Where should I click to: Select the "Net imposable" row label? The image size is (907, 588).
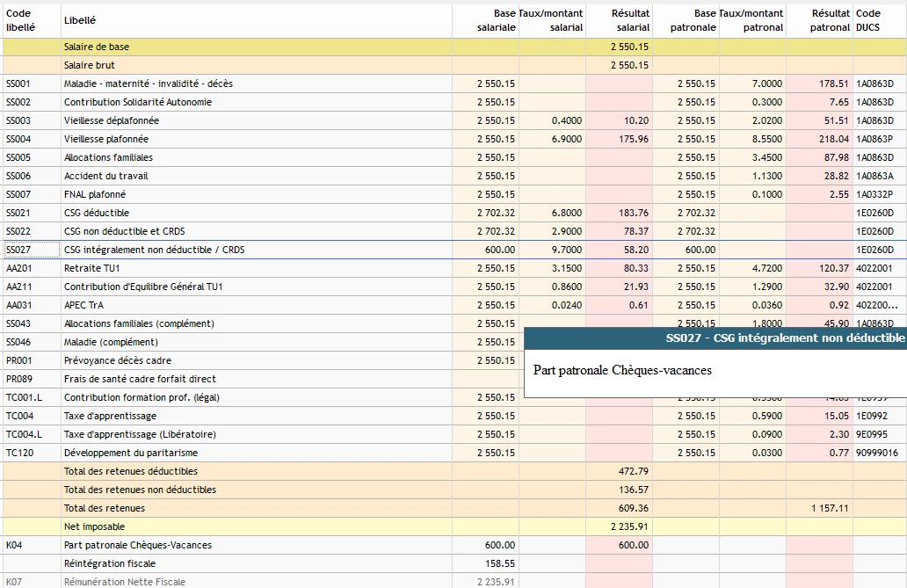(x=94, y=526)
